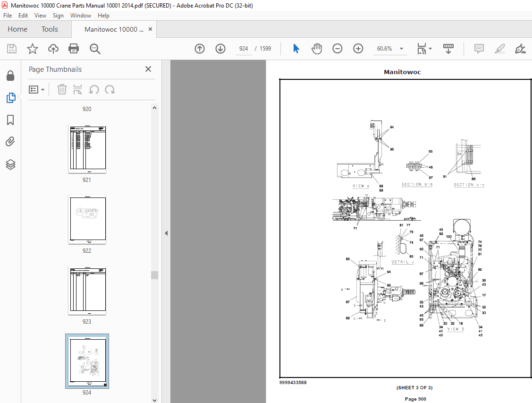Click the security lock sidebar icon
The height and width of the screenshot is (403, 532).
pyautogui.click(x=10, y=76)
